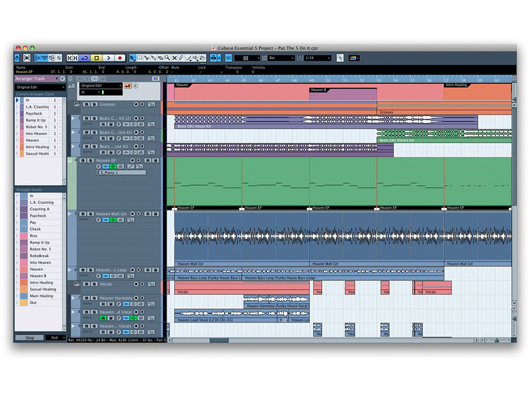The width and height of the screenshot is (530, 398).
Task: Select the Heaven Harmony audio clip
Action: tap(276, 302)
